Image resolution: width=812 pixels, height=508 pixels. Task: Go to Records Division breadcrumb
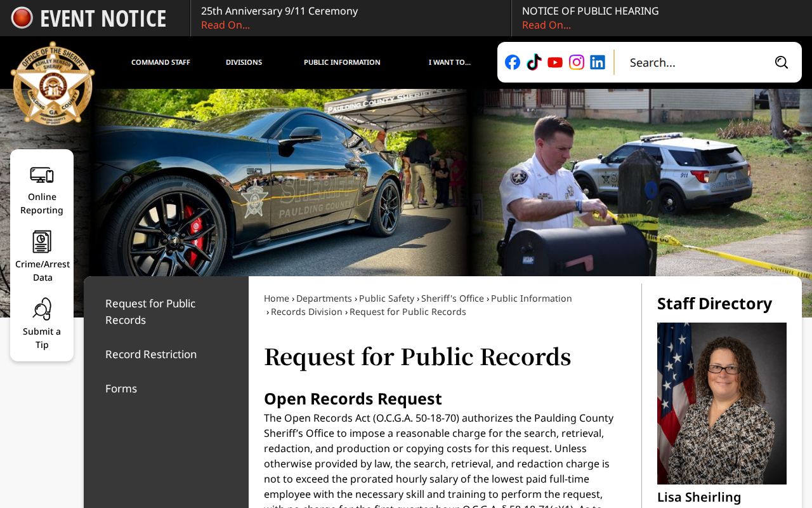click(306, 312)
